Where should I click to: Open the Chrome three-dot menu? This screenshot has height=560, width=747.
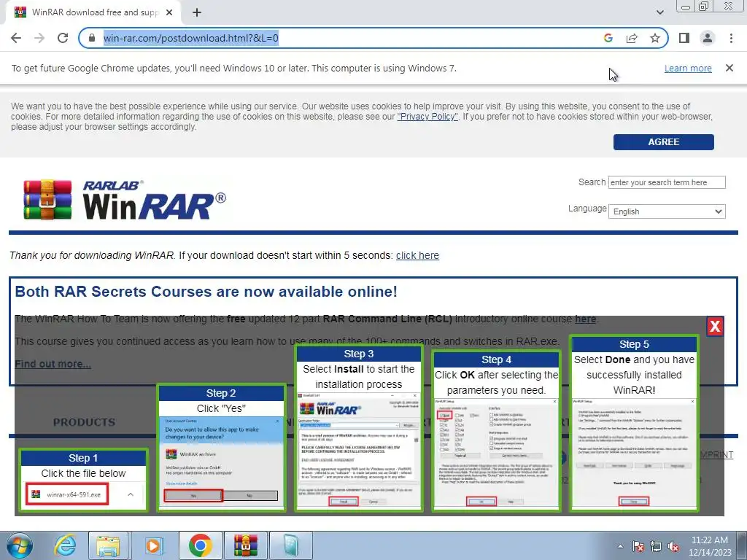731,38
